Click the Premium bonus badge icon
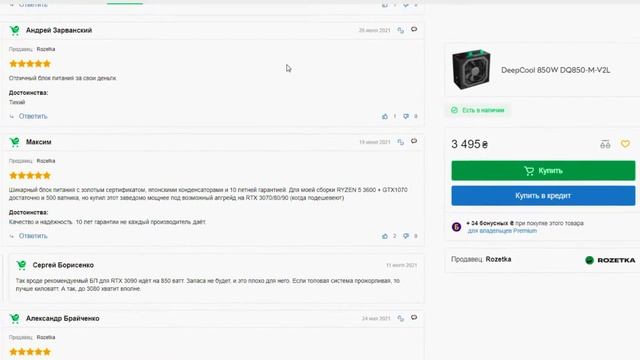The width and height of the screenshot is (640, 360). (456, 227)
